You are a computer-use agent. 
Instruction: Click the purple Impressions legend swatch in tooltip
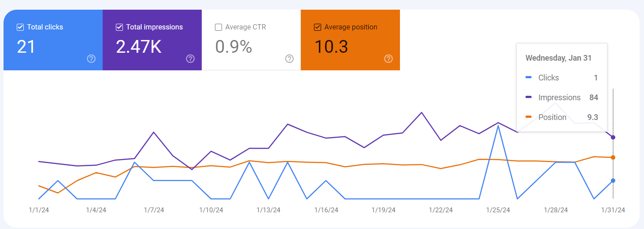click(x=529, y=98)
